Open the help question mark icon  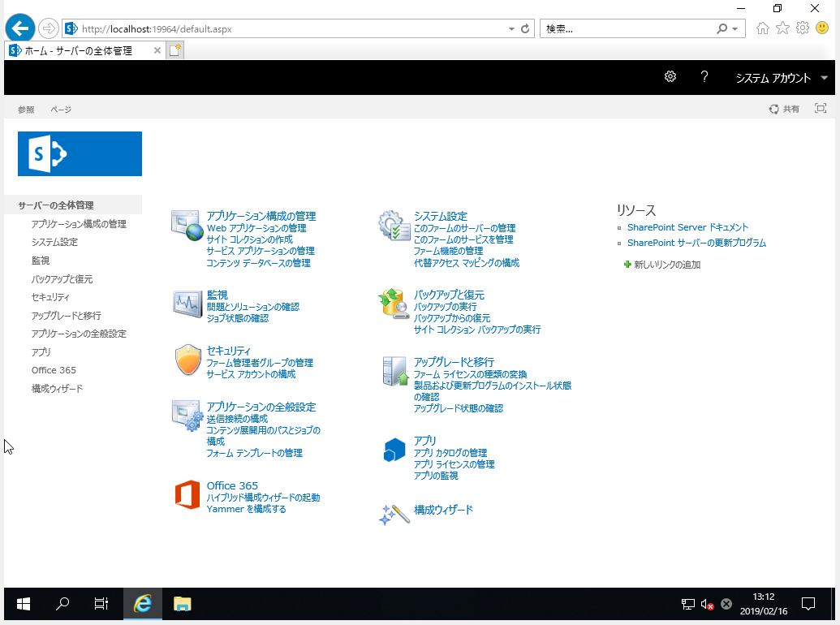pyautogui.click(x=704, y=76)
